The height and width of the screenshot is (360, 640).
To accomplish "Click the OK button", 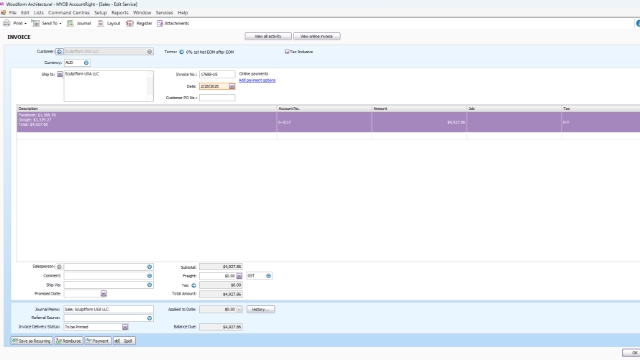I will (631, 353).
